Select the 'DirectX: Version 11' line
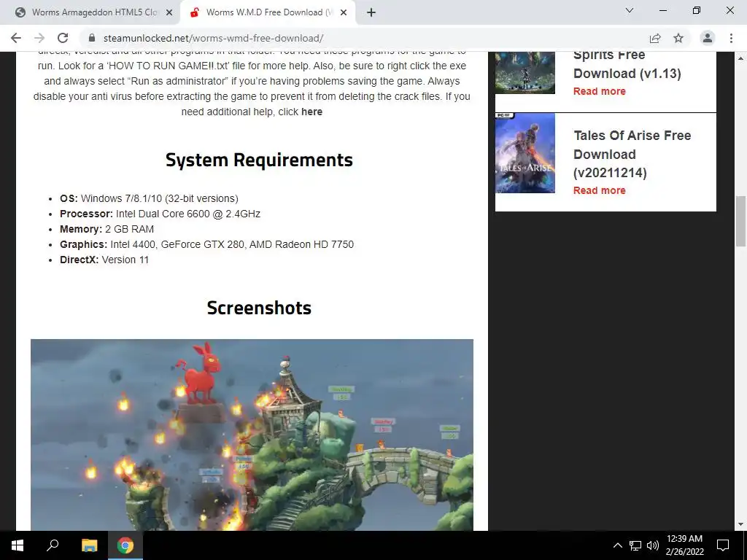747x560 pixels. point(104,260)
